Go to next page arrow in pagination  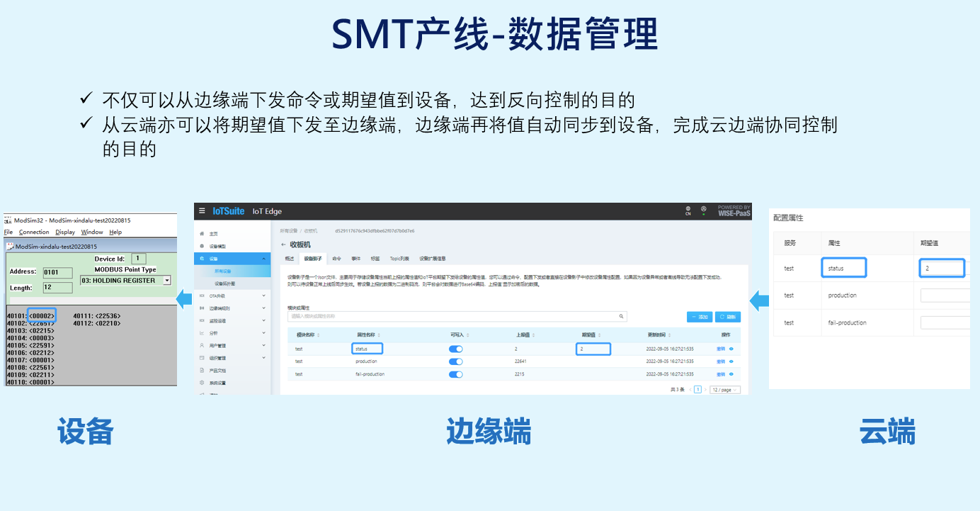(705, 390)
